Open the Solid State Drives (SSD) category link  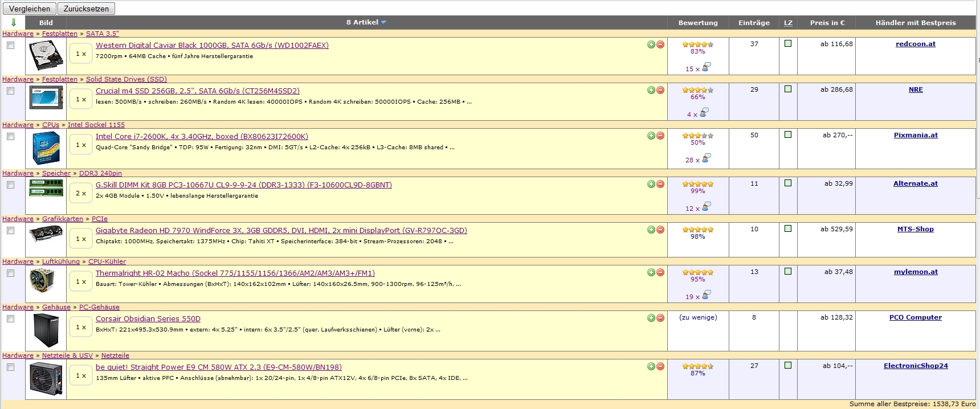click(x=126, y=79)
